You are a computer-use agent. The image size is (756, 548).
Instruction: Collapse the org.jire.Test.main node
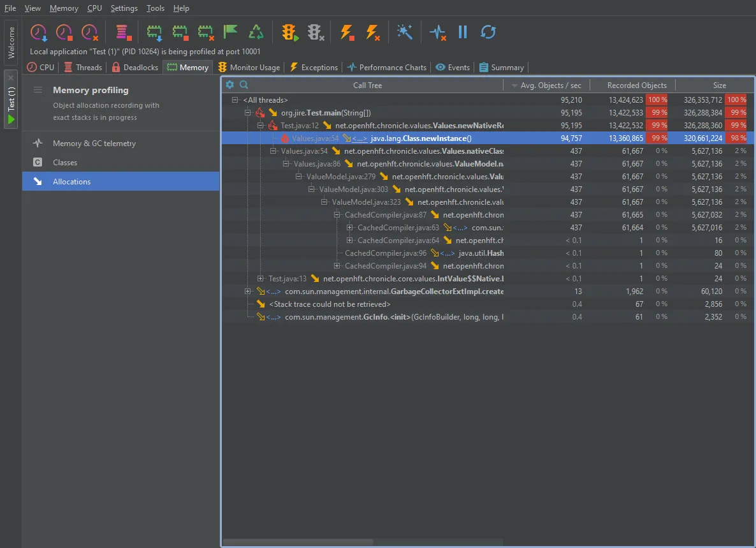(x=248, y=113)
